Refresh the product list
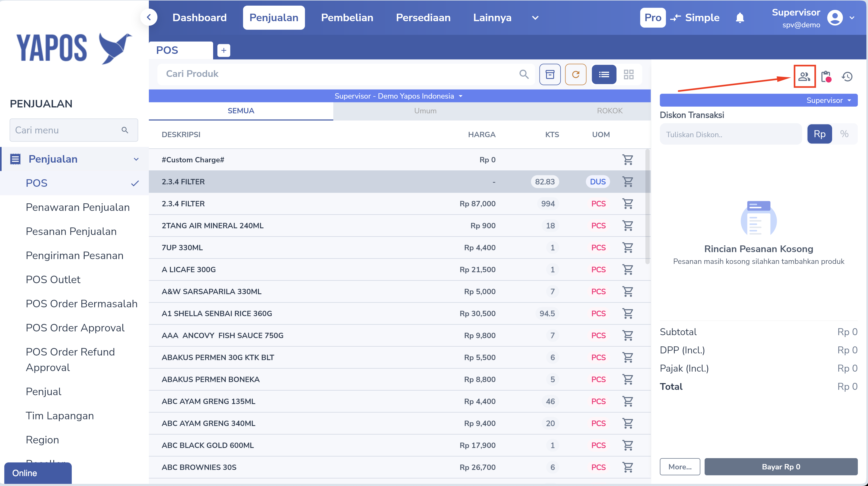Image resolution: width=868 pixels, height=486 pixels. pyautogui.click(x=576, y=74)
